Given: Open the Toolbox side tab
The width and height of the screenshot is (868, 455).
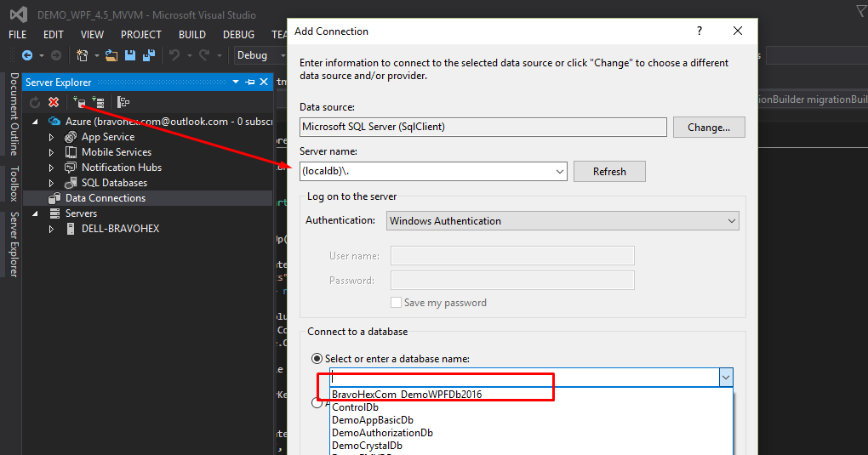Looking at the screenshot, I should [x=14, y=184].
